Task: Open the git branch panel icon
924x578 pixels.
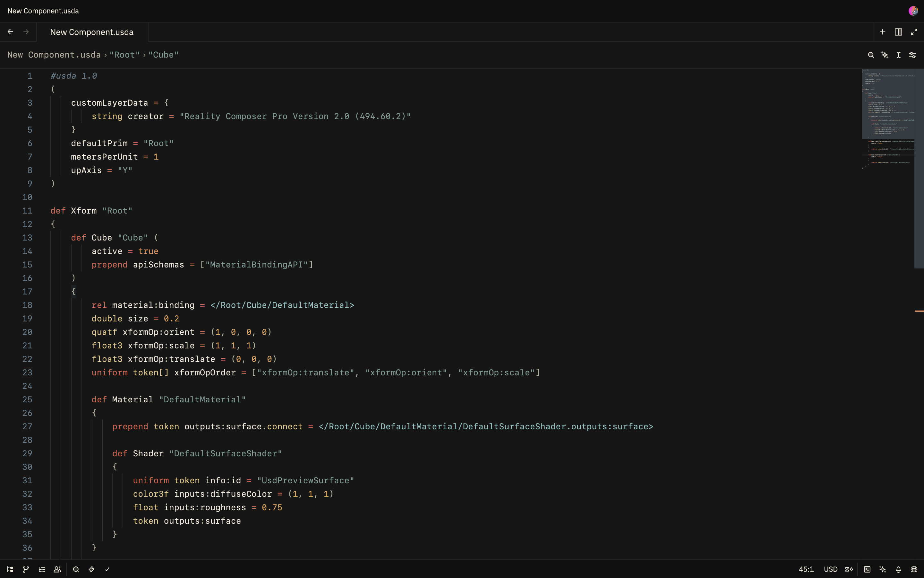Action: click(x=26, y=569)
